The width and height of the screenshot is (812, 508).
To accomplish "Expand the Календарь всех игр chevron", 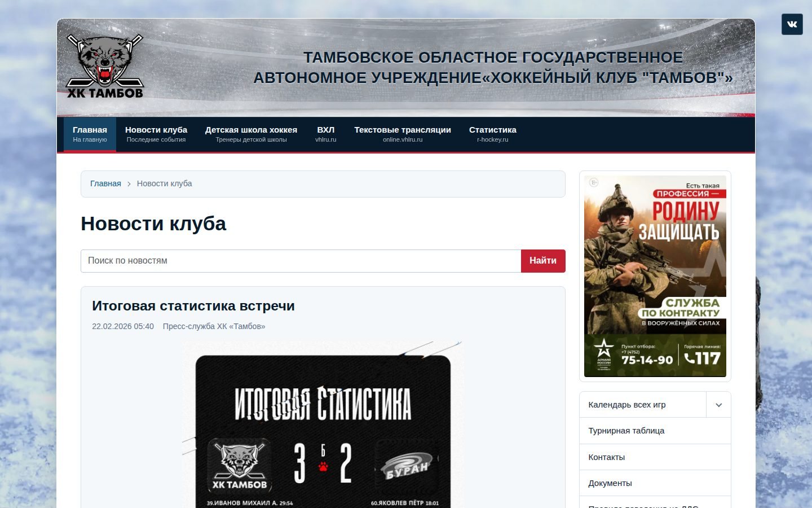I will click(718, 405).
